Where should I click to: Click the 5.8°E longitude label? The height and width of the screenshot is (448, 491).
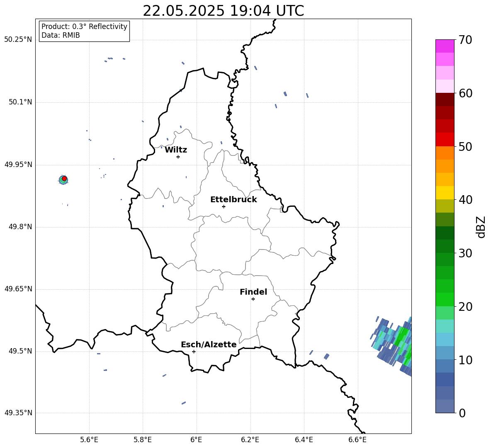(x=143, y=440)
